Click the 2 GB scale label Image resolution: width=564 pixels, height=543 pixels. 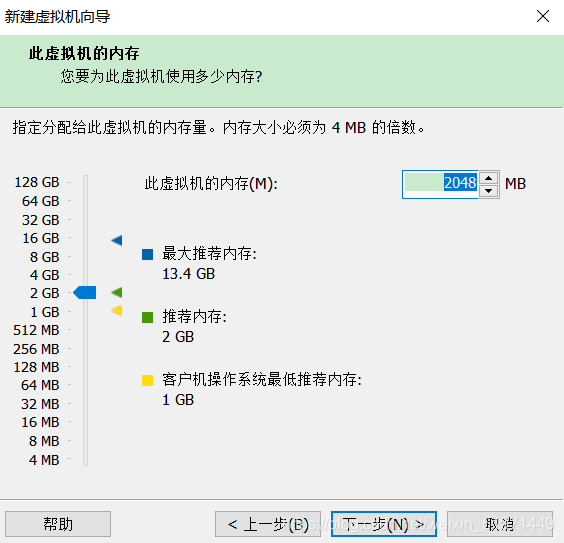(45, 293)
